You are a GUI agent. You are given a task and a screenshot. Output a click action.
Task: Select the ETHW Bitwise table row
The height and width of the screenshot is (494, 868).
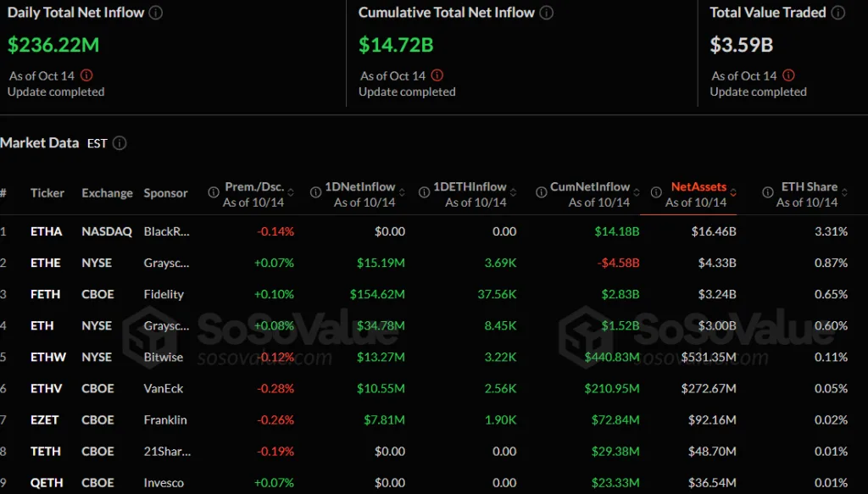424,357
